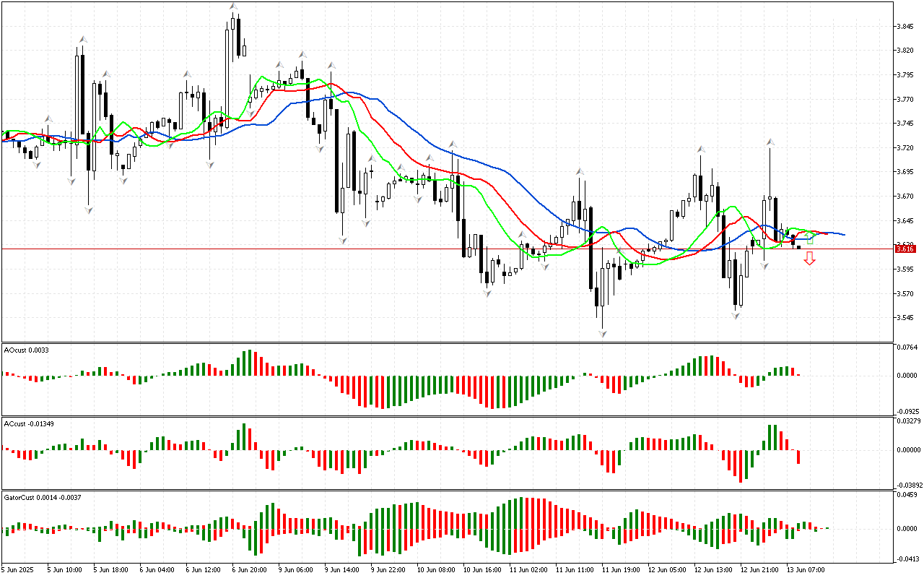924x578 pixels.
Task: Click the 0.0764 value on AO scale
Action: (x=908, y=348)
